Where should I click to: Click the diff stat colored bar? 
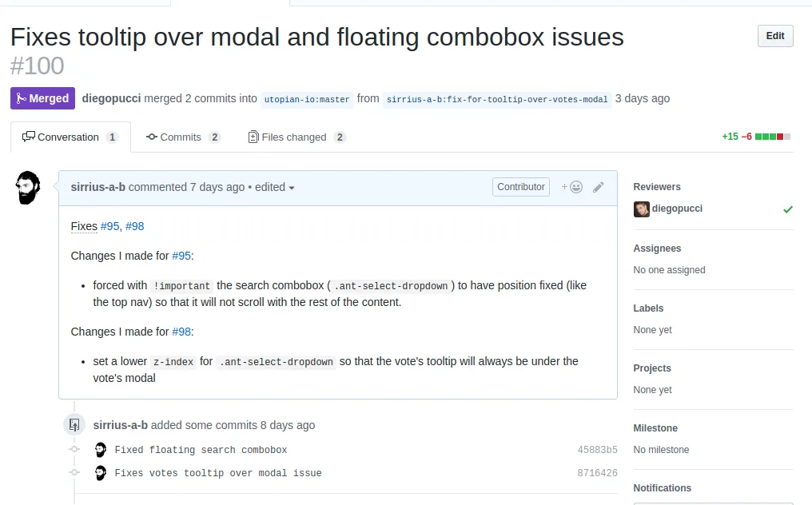tap(773, 137)
